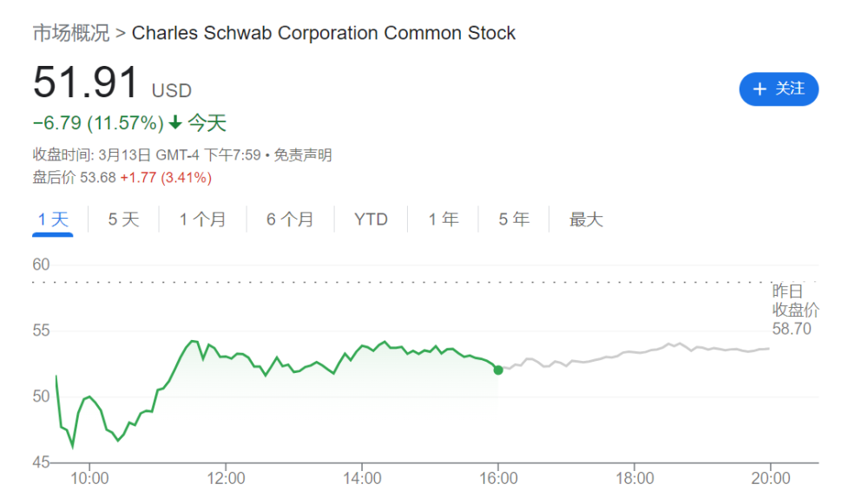This screenshot has width=868, height=504.
Task: Click the green down arrow beside 今天
Action: click(175, 123)
